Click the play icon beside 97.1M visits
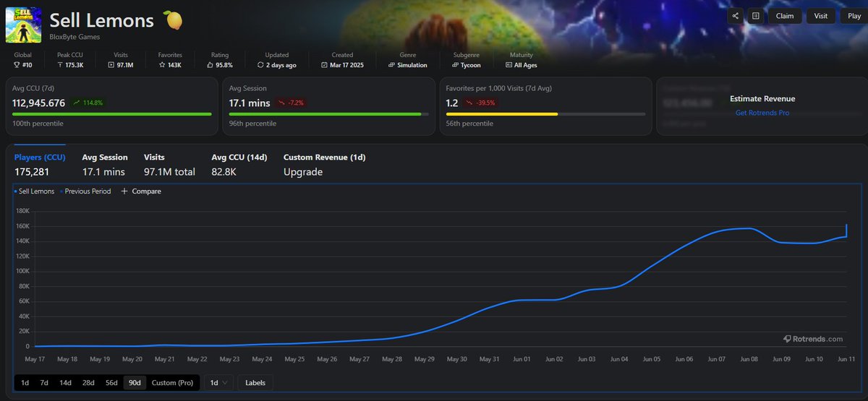The height and width of the screenshot is (401, 868). [111, 65]
